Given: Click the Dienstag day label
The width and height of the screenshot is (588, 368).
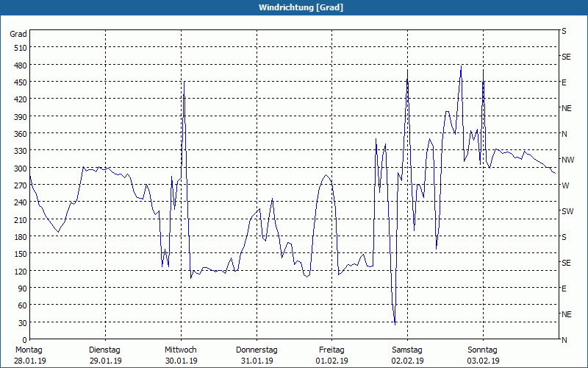Looking at the screenshot, I should 104,350.
